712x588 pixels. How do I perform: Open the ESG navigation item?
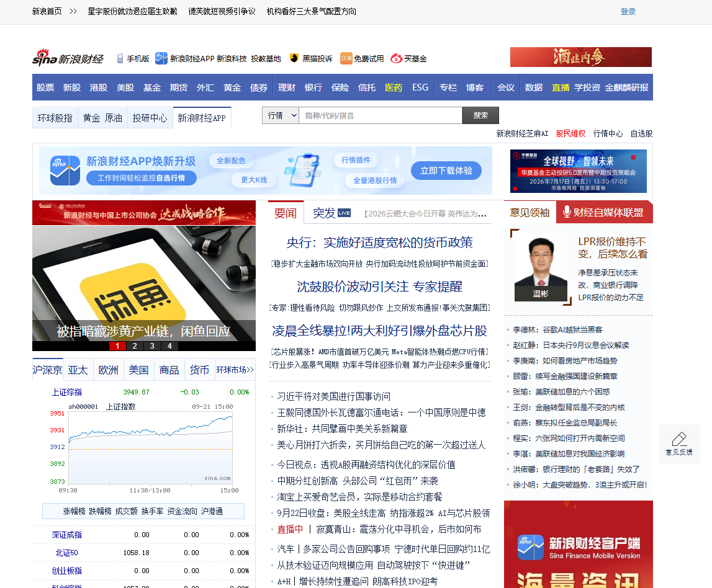point(420,87)
